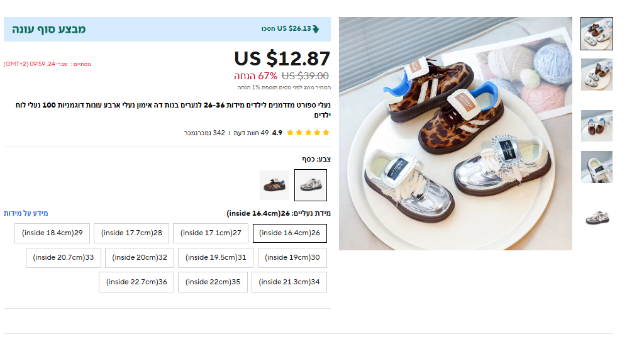The height and width of the screenshot is (339, 644).
Task: Click the gold star rating icons
Action: coord(308,133)
